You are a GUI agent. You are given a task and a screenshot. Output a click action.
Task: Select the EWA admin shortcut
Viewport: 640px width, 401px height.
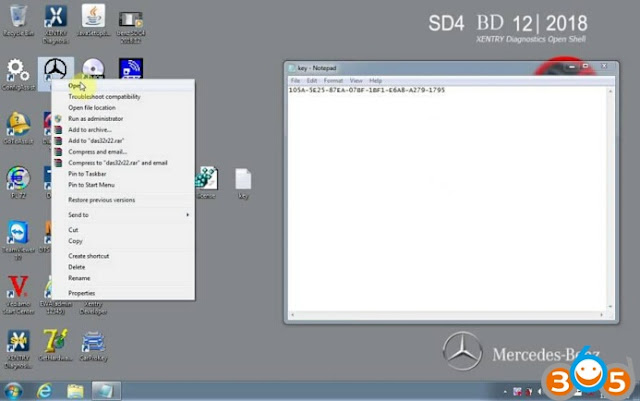(56, 308)
